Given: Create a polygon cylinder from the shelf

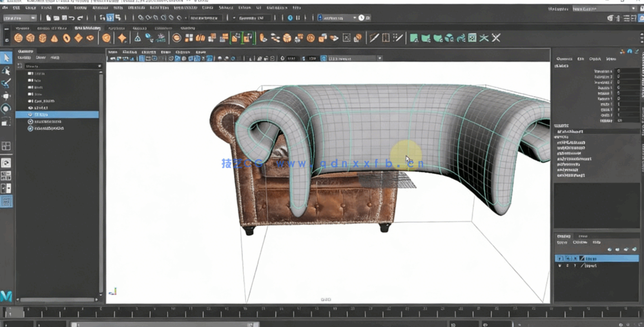Looking at the screenshot, I should [42, 37].
